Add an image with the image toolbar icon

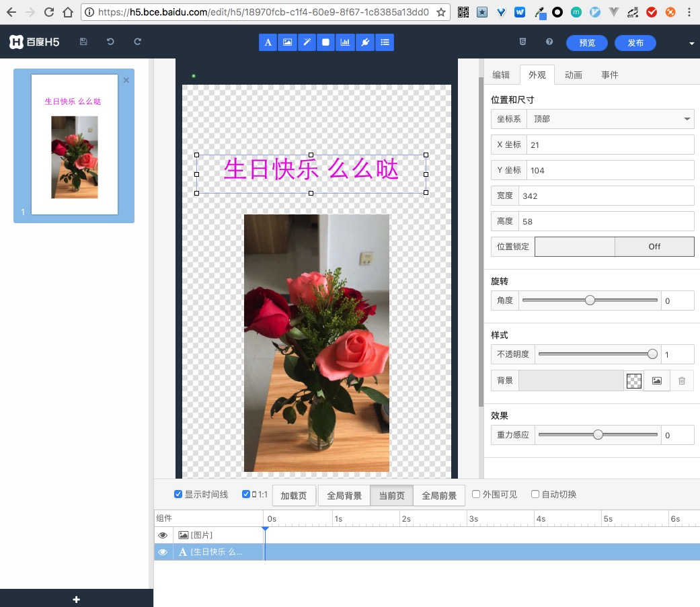click(287, 42)
